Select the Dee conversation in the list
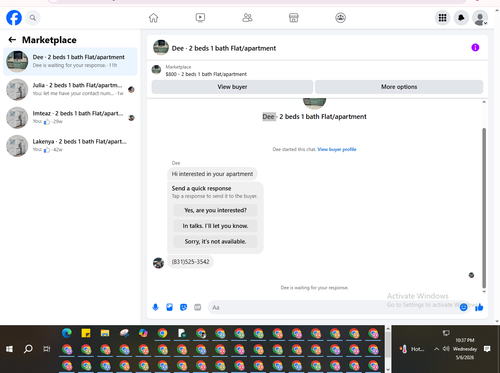Screen dimensions: 500x373 click(x=70, y=61)
